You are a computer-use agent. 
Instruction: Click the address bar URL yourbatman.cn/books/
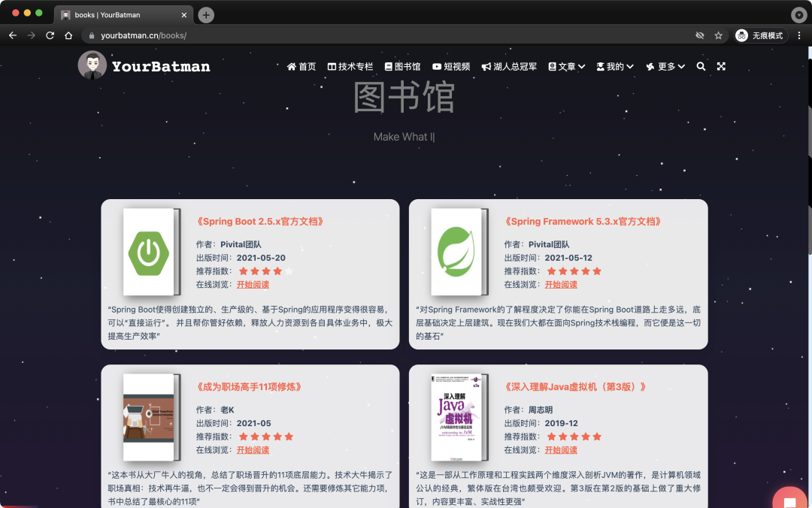click(144, 36)
